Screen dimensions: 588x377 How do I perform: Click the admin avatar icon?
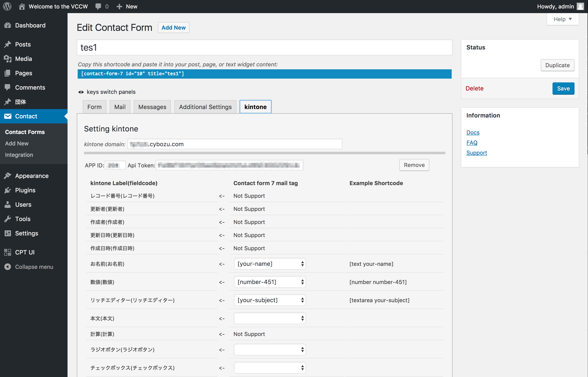coord(581,6)
